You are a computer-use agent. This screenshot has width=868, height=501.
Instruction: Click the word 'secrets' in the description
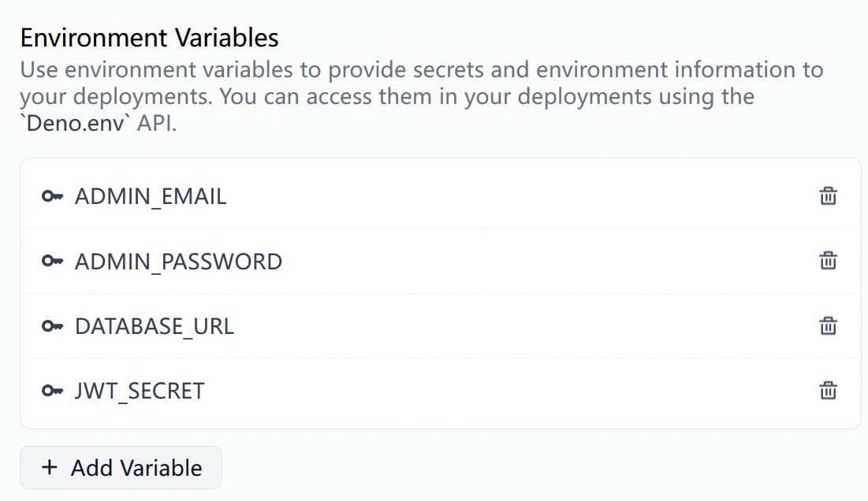(446, 69)
